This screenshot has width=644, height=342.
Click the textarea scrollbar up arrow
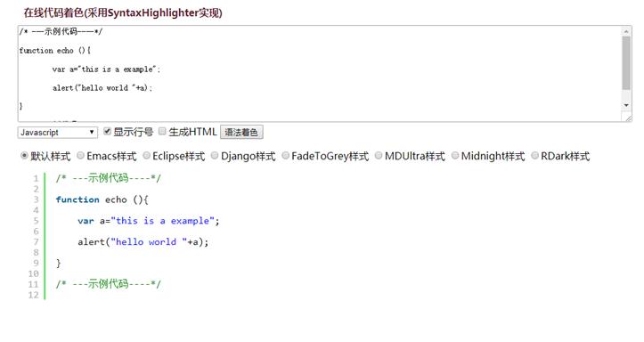tap(626, 31)
